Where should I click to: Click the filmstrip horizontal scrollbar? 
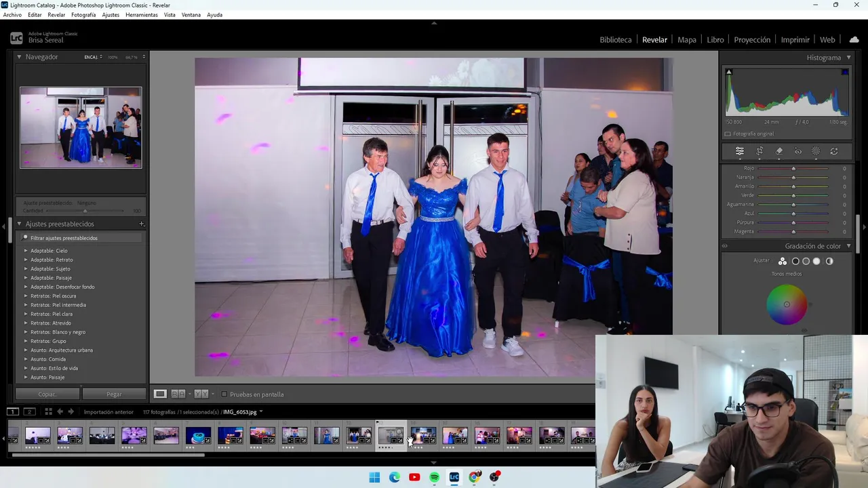pyautogui.click(x=108, y=455)
